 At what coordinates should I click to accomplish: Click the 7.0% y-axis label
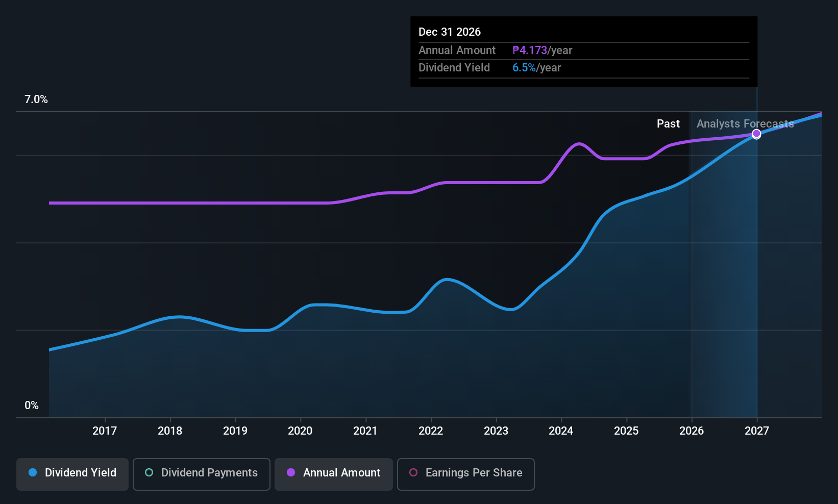tap(36, 99)
